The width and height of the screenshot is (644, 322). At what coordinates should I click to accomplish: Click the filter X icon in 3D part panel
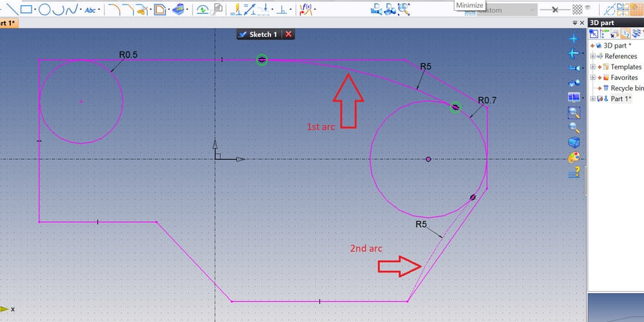pyautogui.click(x=615, y=33)
